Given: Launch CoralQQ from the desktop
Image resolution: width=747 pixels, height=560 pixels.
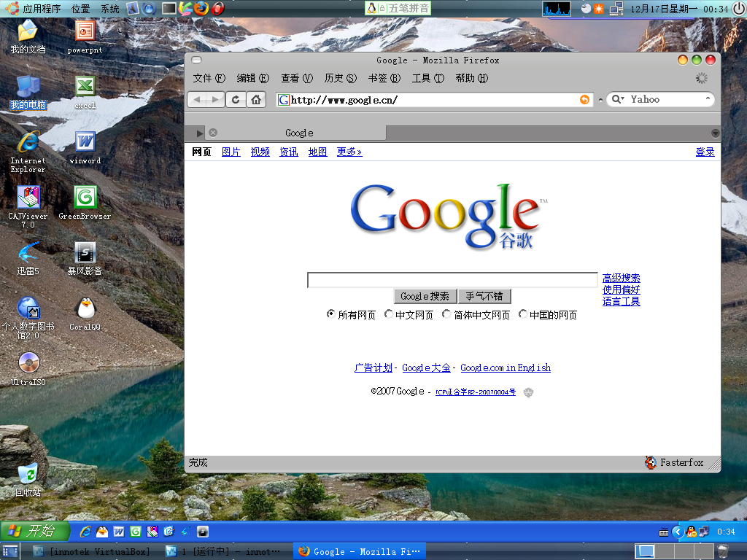Looking at the screenshot, I should pyautogui.click(x=85, y=314).
